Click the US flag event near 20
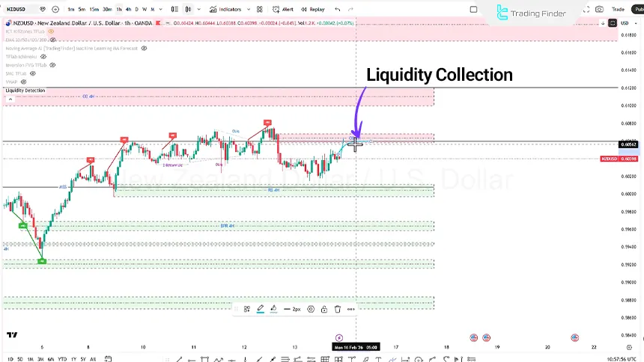This screenshot has height=362, width=644. [574, 337]
